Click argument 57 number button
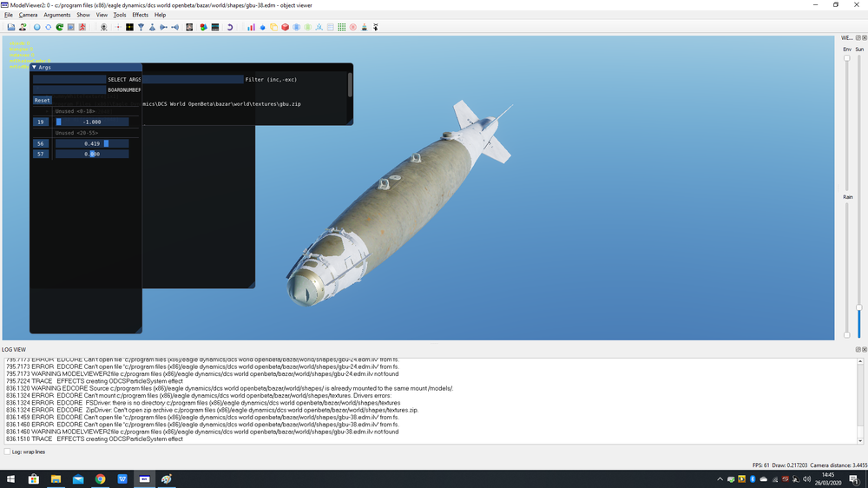868x488 pixels. 41,154
